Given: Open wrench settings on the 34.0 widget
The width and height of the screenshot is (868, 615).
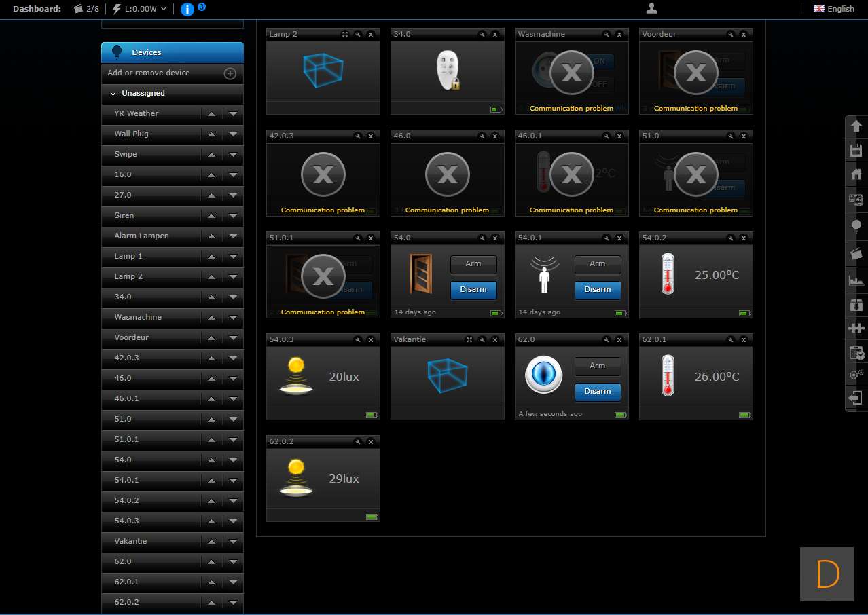Looking at the screenshot, I should [482, 34].
